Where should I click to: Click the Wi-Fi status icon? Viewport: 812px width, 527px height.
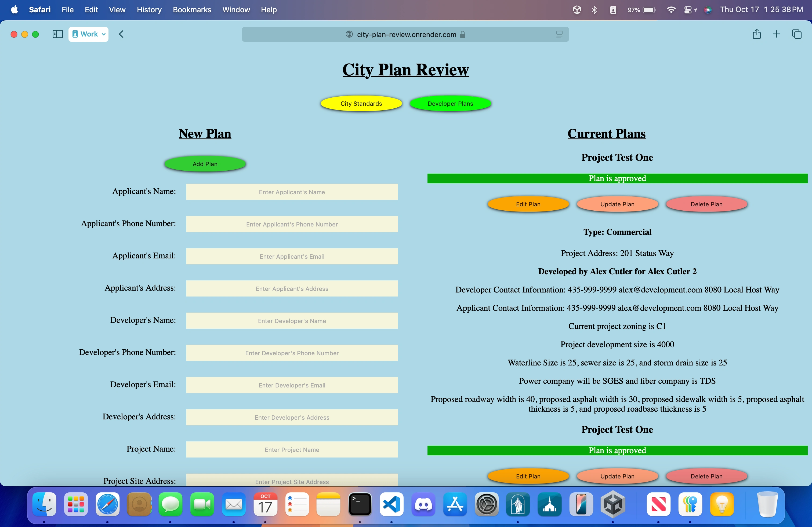click(671, 10)
